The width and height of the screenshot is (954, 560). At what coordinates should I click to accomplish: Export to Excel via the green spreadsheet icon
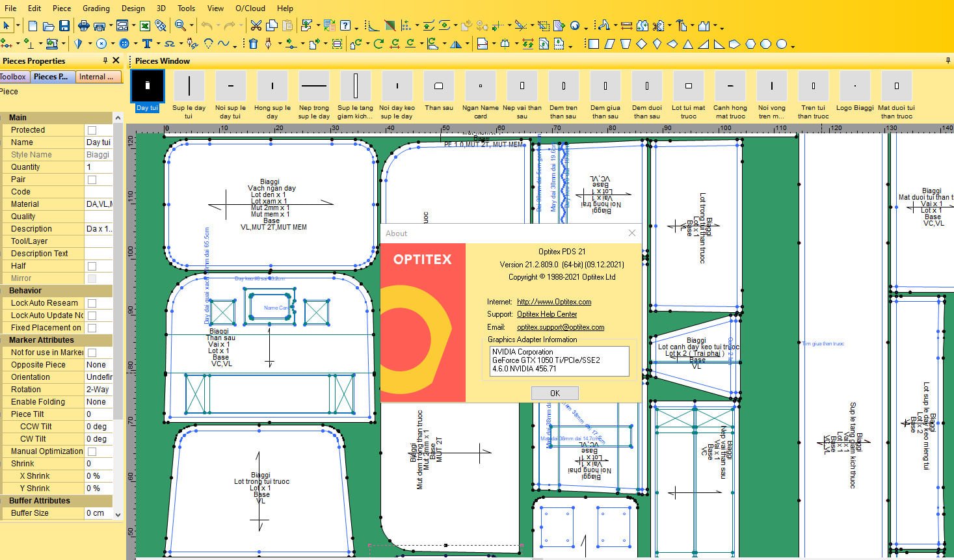[x=145, y=26]
